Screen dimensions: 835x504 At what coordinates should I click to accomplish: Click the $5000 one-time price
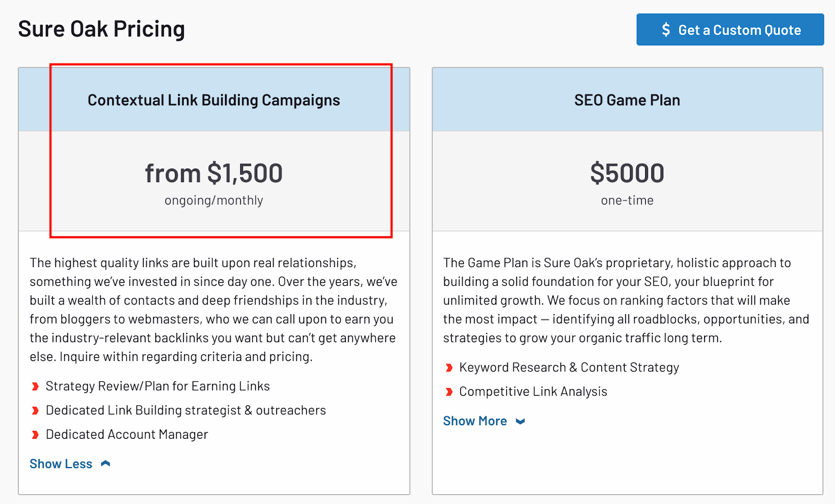point(627,173)
